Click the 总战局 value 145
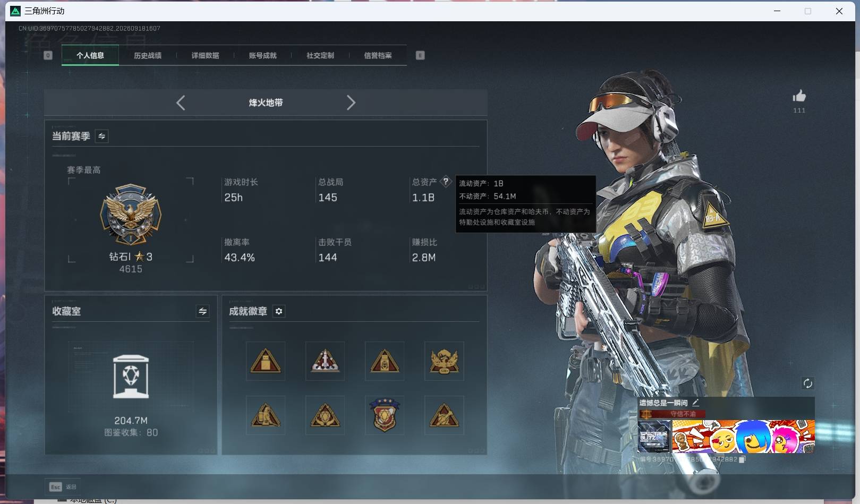This screenshot has height=504, width=860. point(328,198)
